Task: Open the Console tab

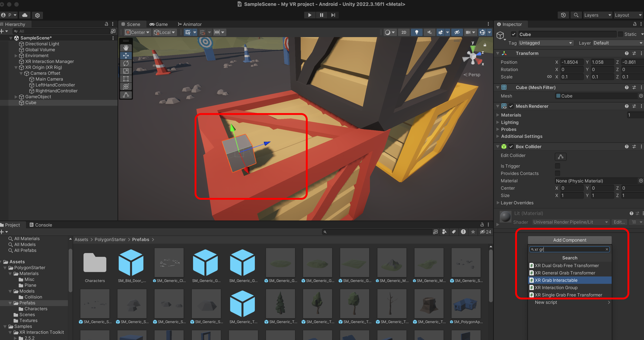Action: [x=41, y=225]
